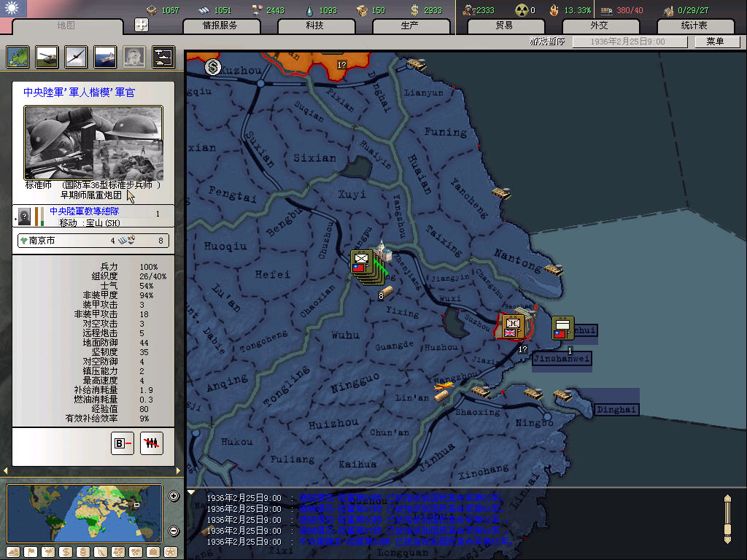
Task: Click the coastal fort icon near Lianyun
Action: click(416, 63)
